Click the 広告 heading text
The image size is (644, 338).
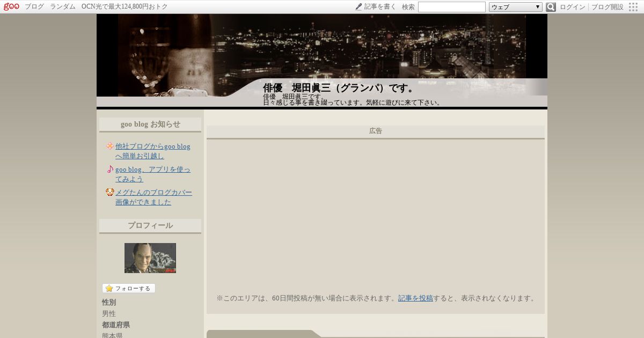pyautogui.click(x=376, y=131)
